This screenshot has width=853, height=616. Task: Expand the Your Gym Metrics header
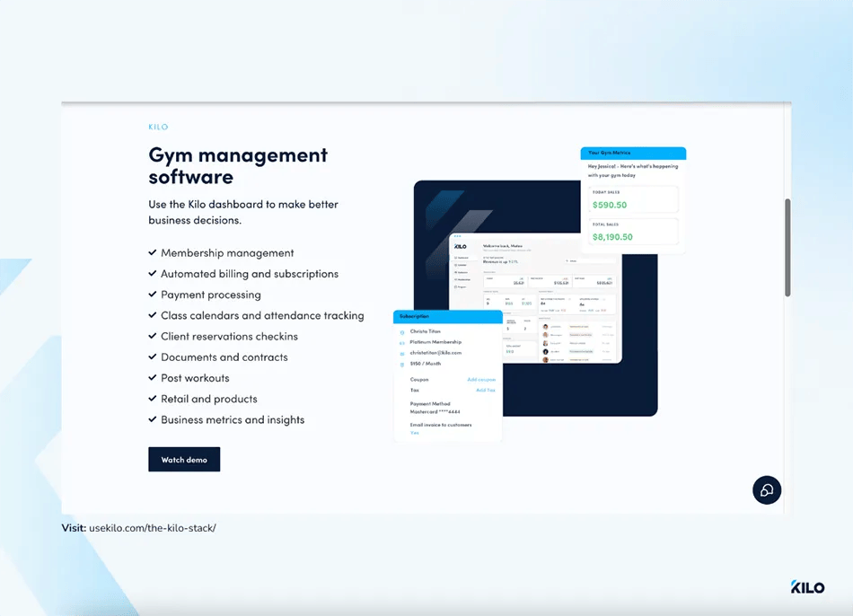coord(633,153)
